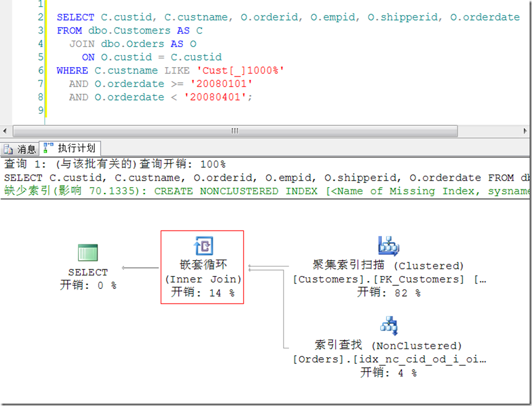Click the 'SELECT 开销: 0 %' label

pyautogui.click(x=88, y=279)
